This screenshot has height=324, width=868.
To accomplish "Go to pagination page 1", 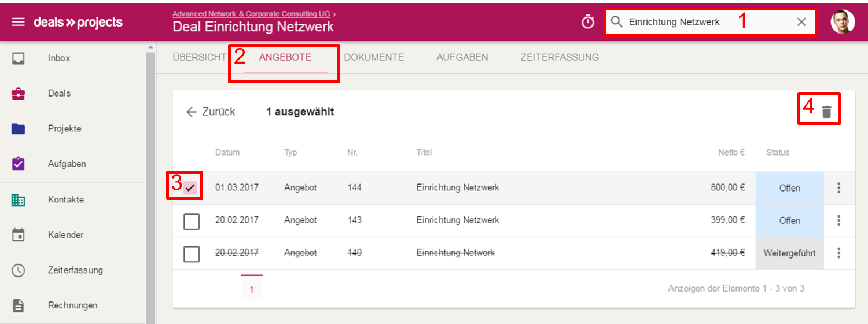I will (252, 288).
